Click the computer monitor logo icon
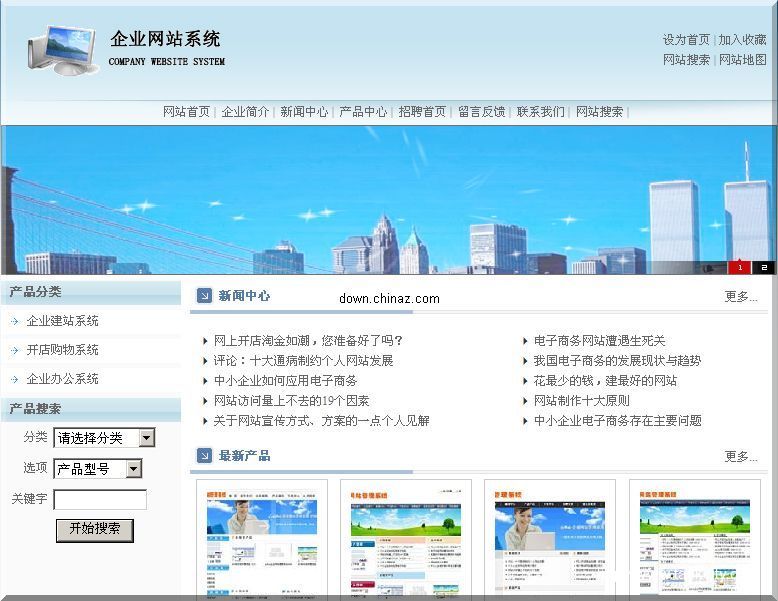 pyautogui.click(x=62, y=50)
